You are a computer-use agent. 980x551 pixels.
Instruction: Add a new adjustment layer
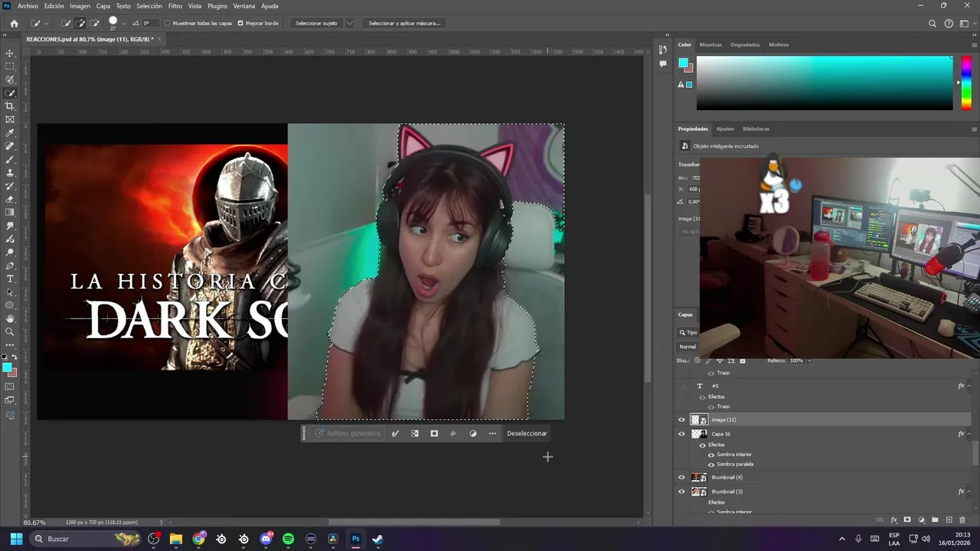point(921,520)
